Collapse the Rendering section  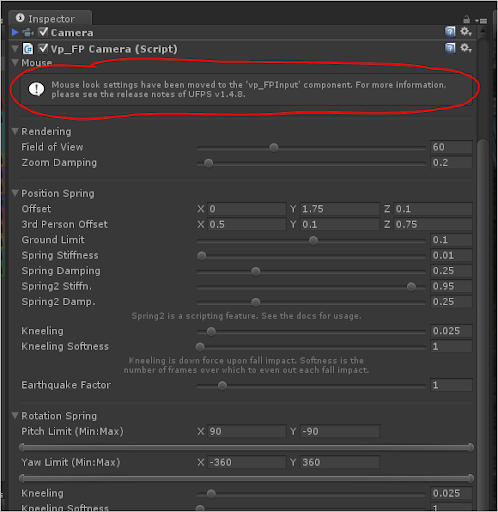tap(15, 131)
